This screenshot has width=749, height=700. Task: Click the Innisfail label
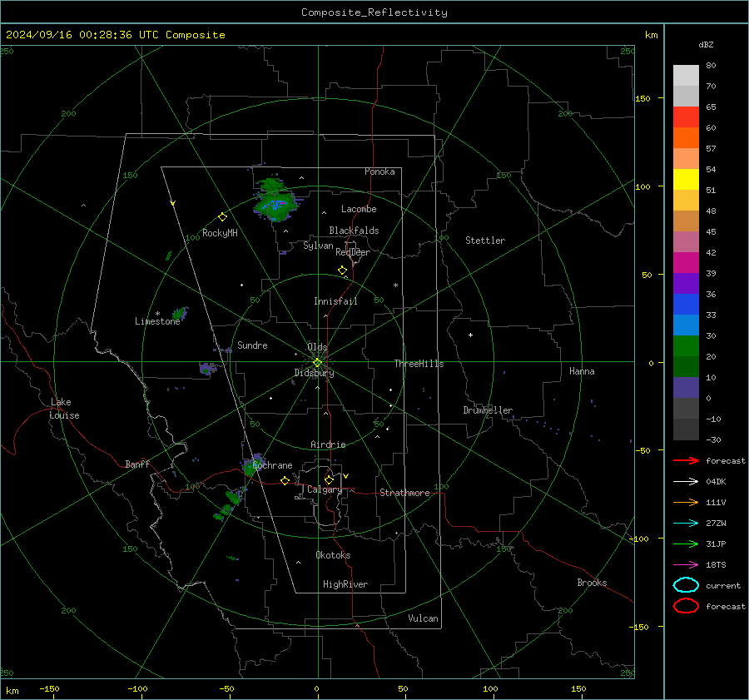pyautogui.click(x=335, y=301)
